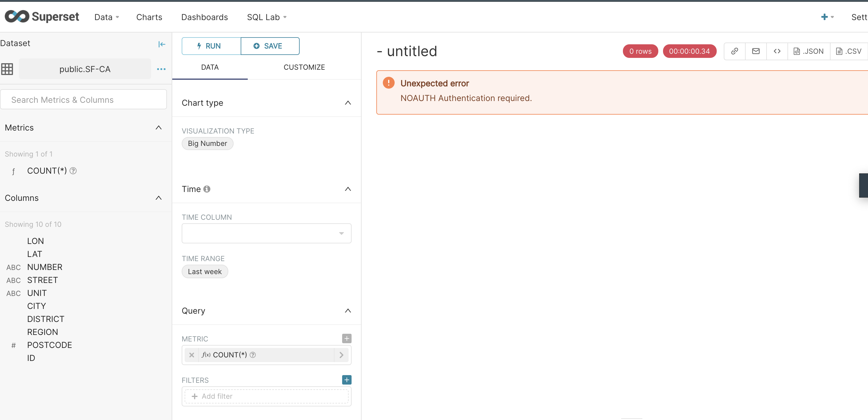
Task: Click the dataset table grid icon
Action: coord(7,69)
